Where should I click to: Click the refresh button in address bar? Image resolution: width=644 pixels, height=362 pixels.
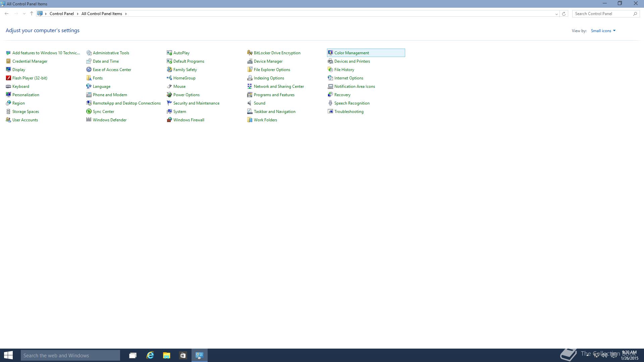pos(564,14)
